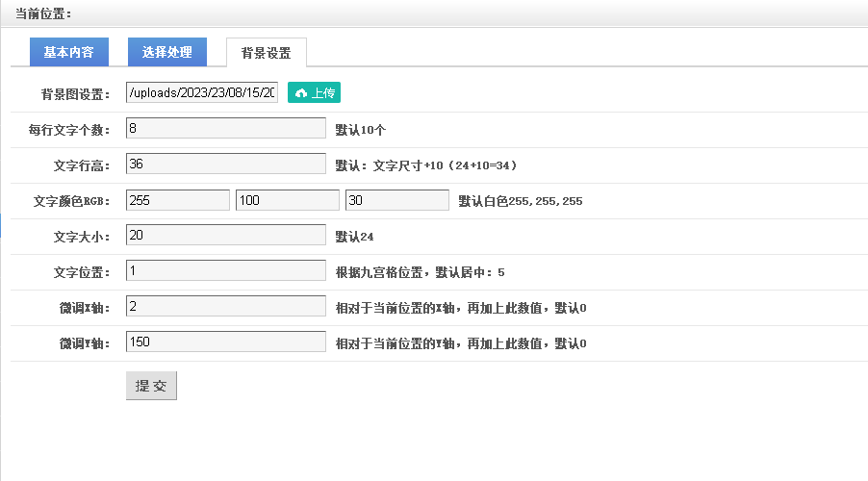Screen dimensions: 868x481
Task: Click the 默认白色255,255,255 hint
Action: 521,201
